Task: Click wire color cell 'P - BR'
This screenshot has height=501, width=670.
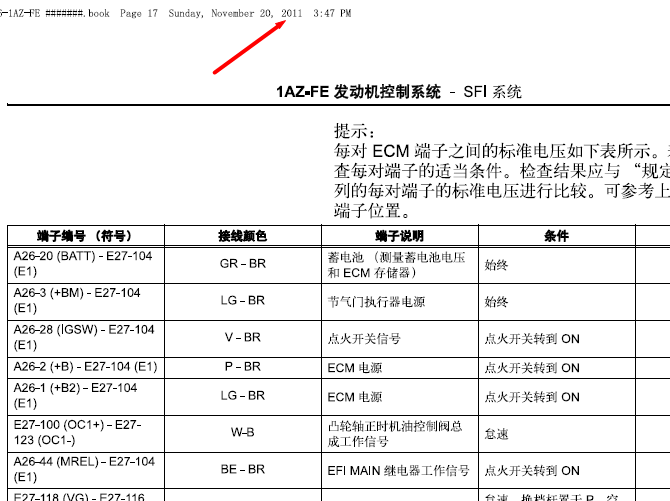Action: point(243,367)
